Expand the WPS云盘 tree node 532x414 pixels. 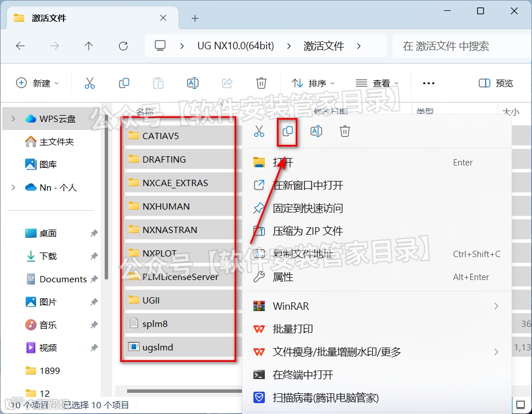[13, 119]
